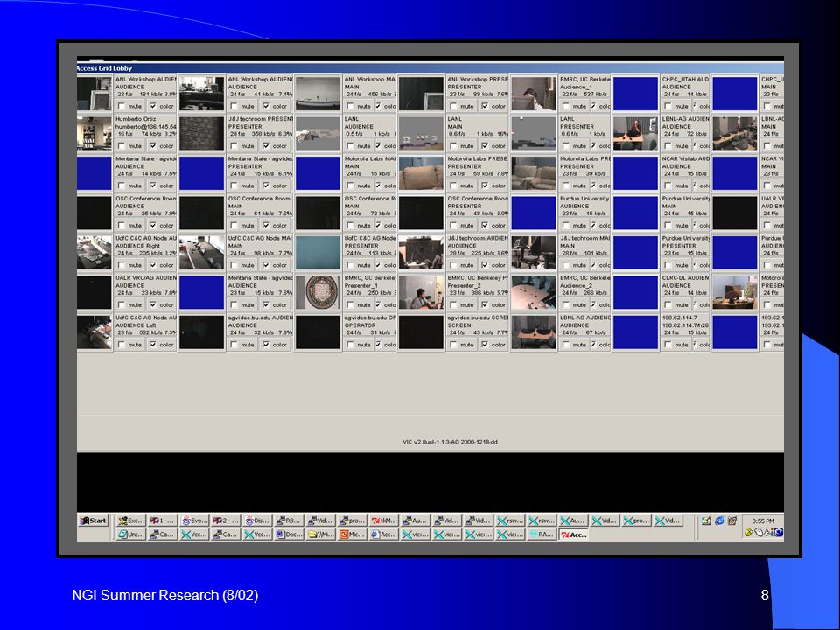Viewport: 840px width, 630px height.
Task: Click the VIC v2.8ucl-1.1.3-AG version text
Action: click(450, 442)
